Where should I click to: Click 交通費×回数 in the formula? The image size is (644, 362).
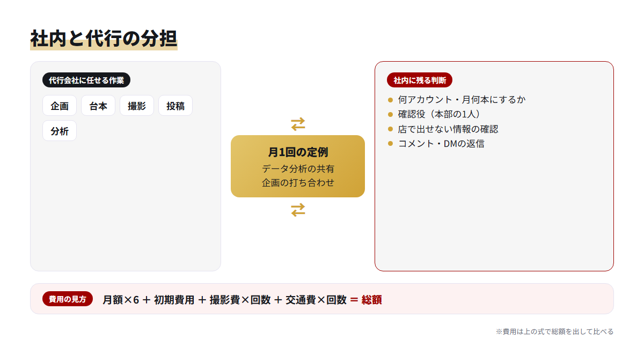316,300
